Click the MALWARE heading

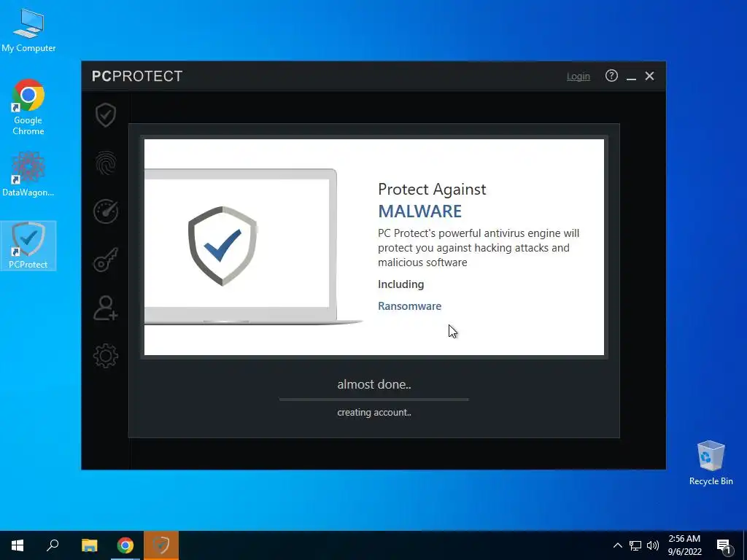pyautogui.click(x=419, y=211)
